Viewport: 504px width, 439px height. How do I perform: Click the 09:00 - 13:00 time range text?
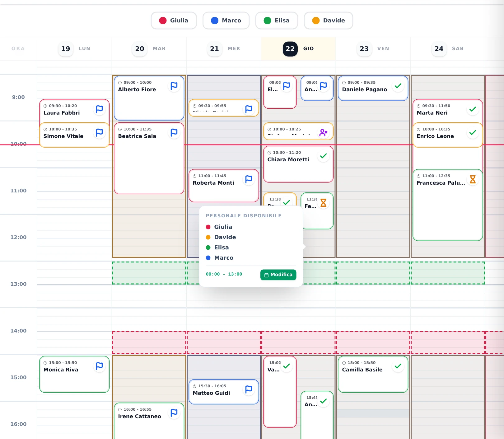click(224, 274)
